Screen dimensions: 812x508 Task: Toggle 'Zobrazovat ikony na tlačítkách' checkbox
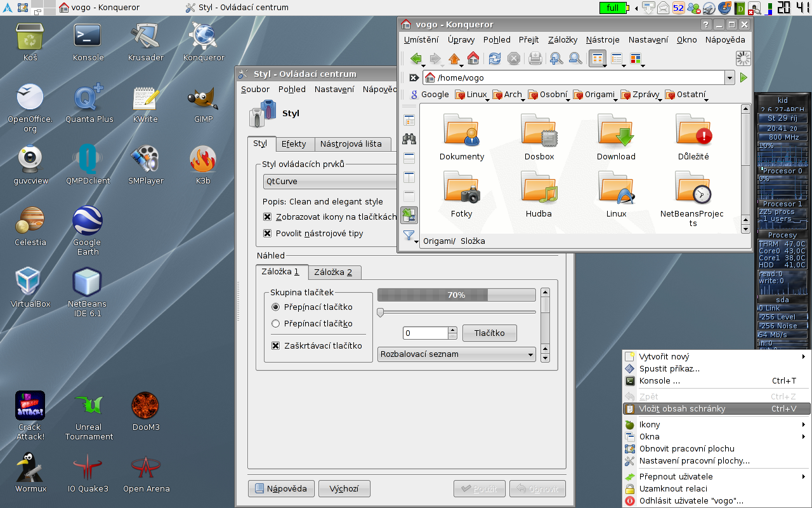pos(267,217)
